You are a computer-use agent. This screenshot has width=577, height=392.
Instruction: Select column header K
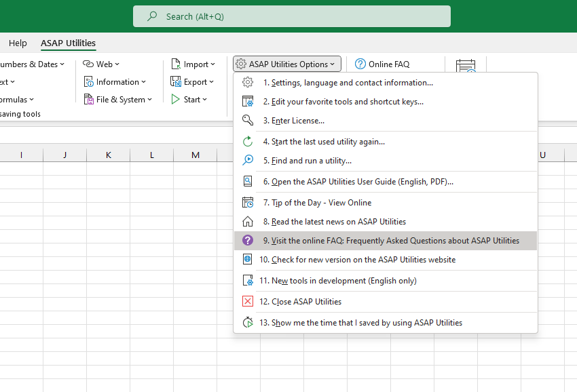108,155
